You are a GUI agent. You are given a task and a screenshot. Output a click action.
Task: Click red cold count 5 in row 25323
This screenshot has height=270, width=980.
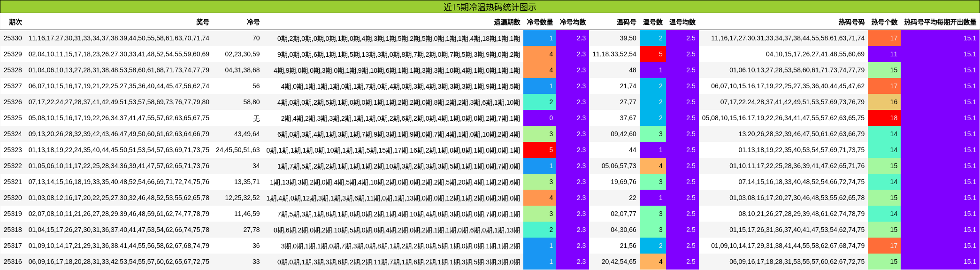tap(540, 150)
